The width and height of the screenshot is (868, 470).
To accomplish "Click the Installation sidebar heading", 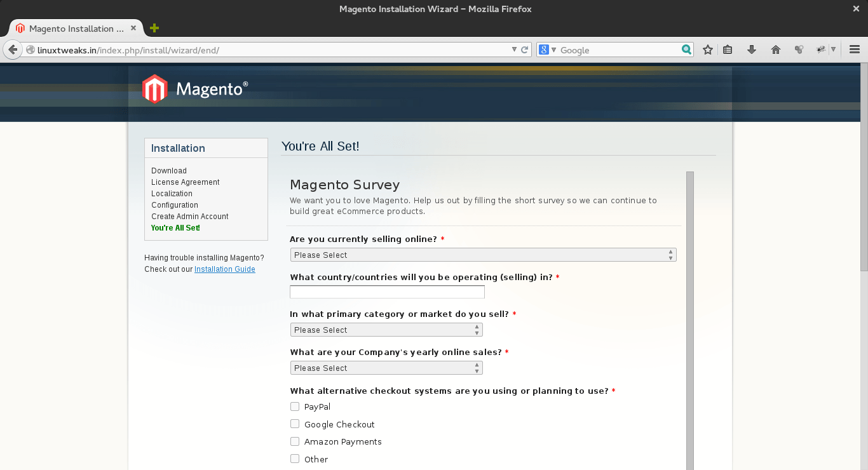I will 178,148.
